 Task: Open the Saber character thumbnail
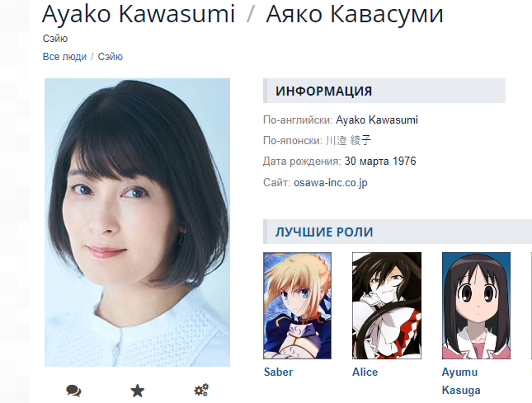click(x=297, y=306)
